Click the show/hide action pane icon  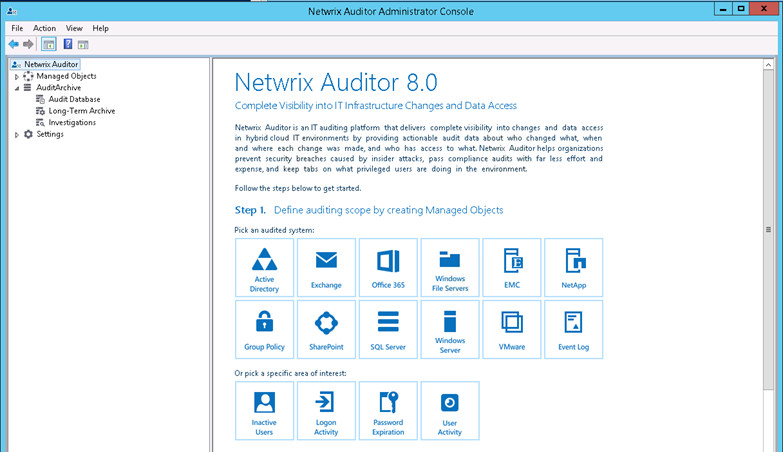coord(83,44)
